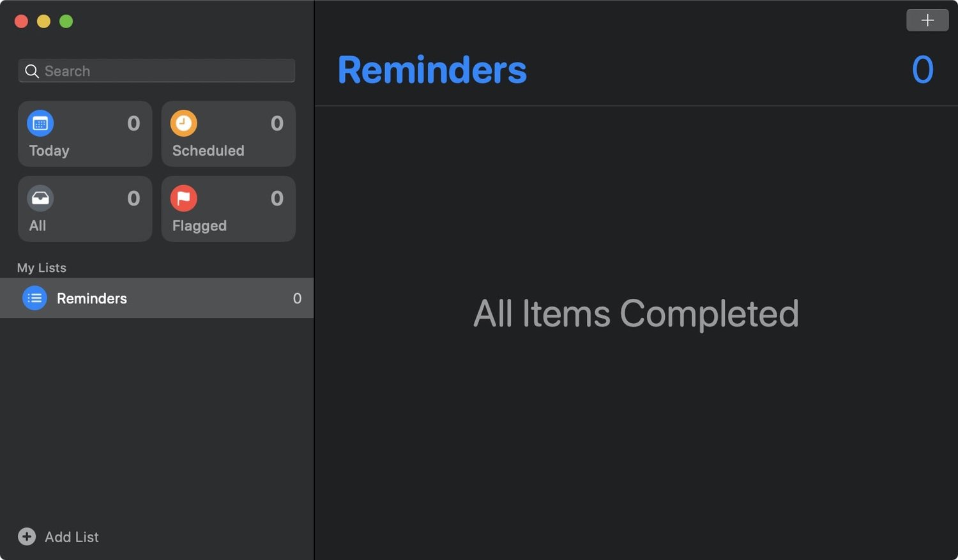Click the count badge on the Flagged card
The image size is (958, 560).
point(277,199)
